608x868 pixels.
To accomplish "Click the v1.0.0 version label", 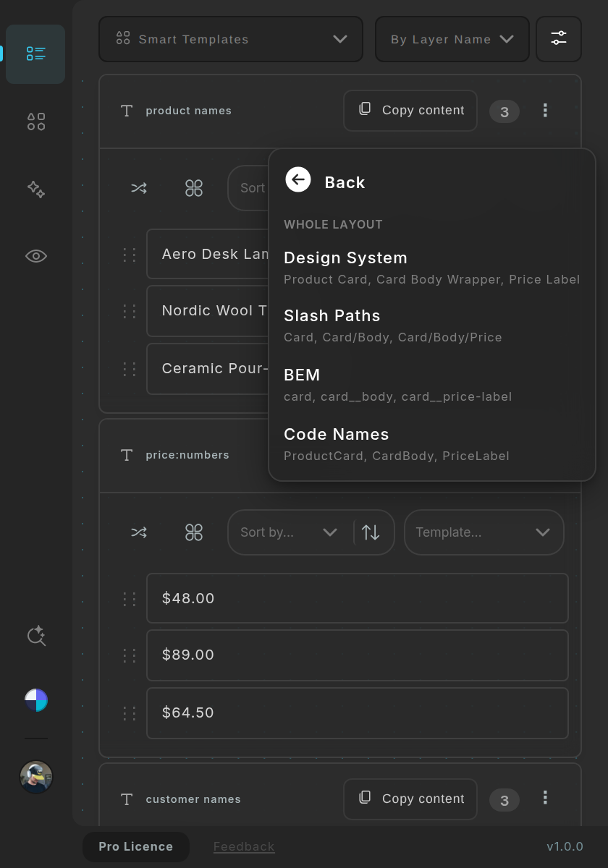I will 565,846.
